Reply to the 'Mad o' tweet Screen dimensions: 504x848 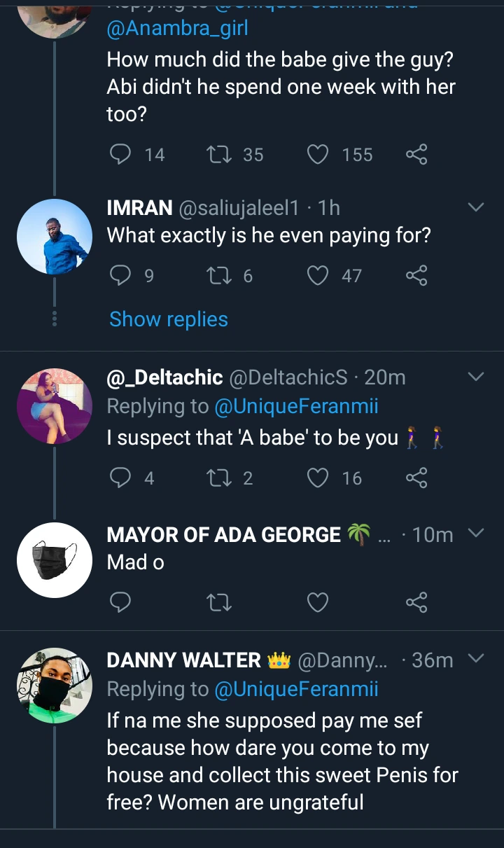121,602
